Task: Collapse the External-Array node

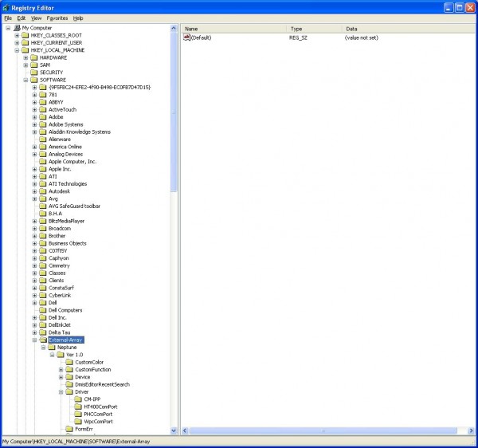Action: tap(35, 340)
